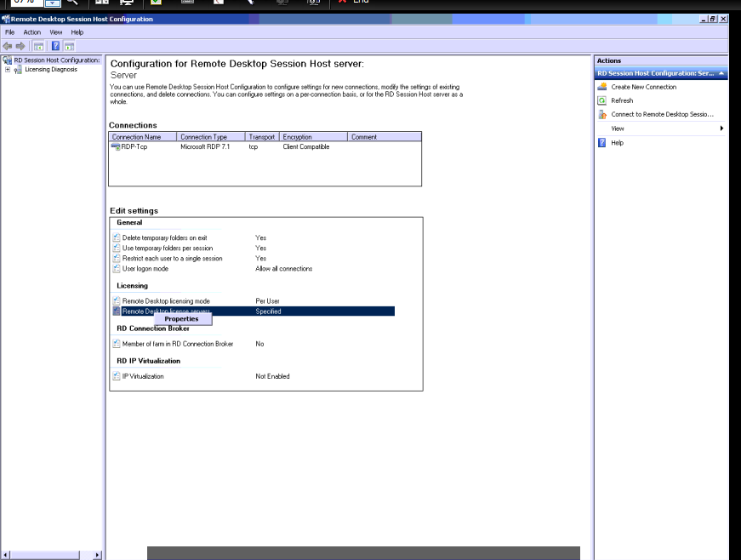Click the Refresh action link
741x560 pixels.
click(x=622, y=100)
